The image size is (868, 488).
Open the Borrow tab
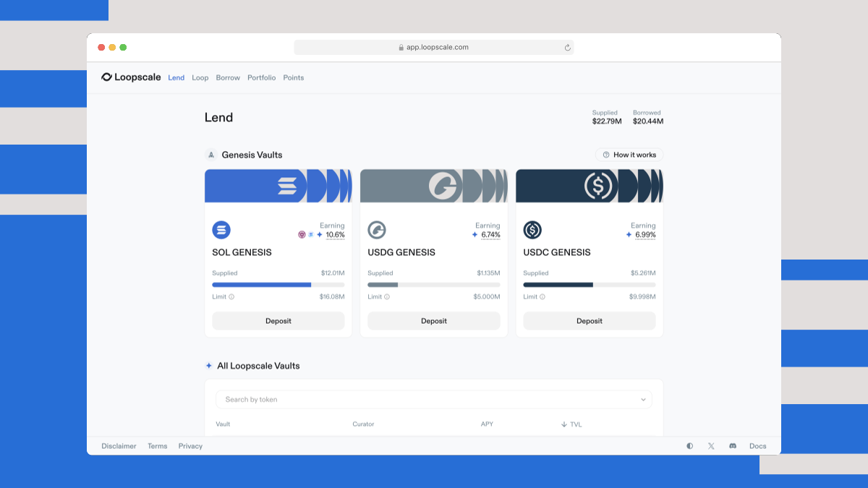(228, 77)
